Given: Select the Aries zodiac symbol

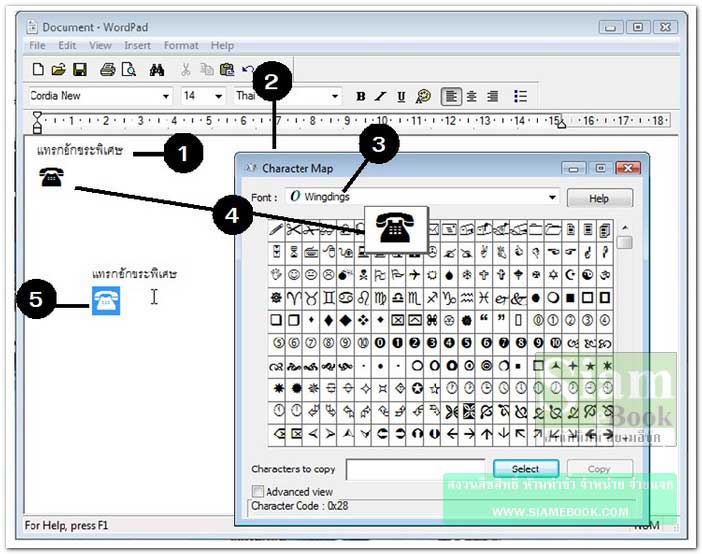Looking at the screenshot, I should 294,298.
